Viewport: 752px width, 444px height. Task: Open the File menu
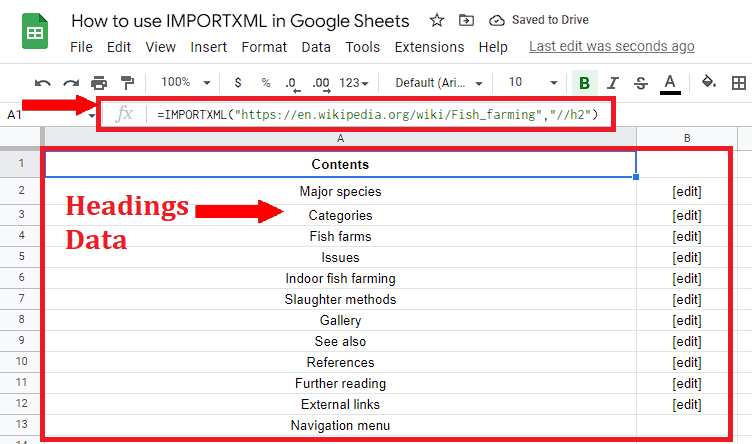point(81,47)
